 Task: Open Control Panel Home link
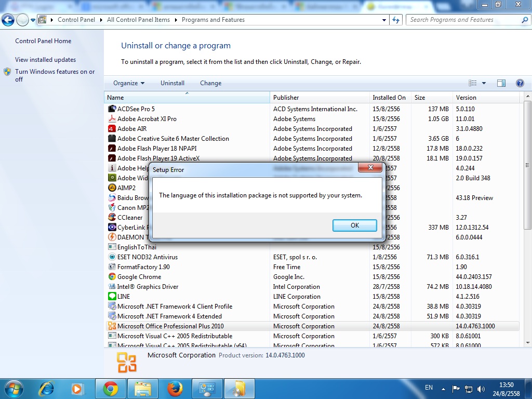(43, 41)
